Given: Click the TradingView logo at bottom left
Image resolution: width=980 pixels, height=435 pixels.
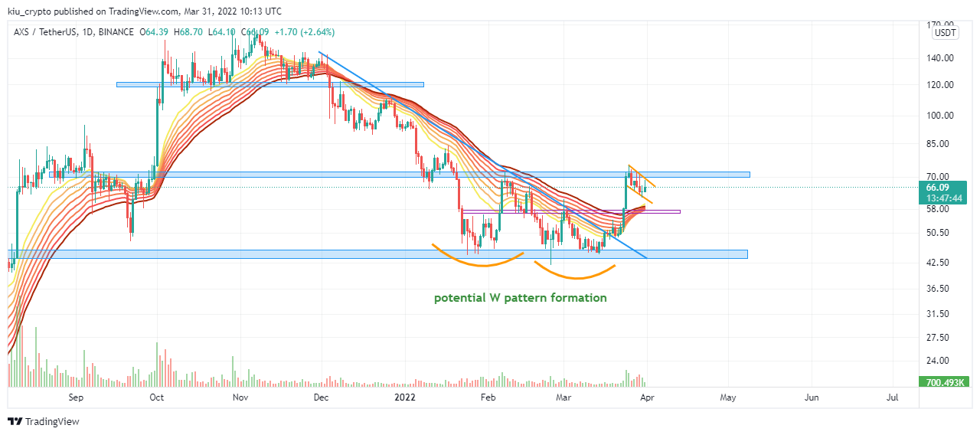Looking at the screenshot, I should pyautogui.click(x=43, y=421).
